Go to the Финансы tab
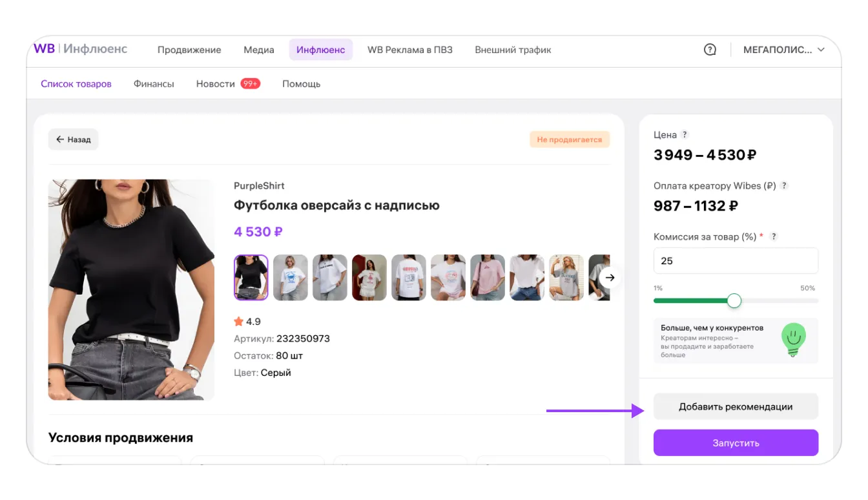Viewport: 868px width, 500px height. tap(154, 84)
